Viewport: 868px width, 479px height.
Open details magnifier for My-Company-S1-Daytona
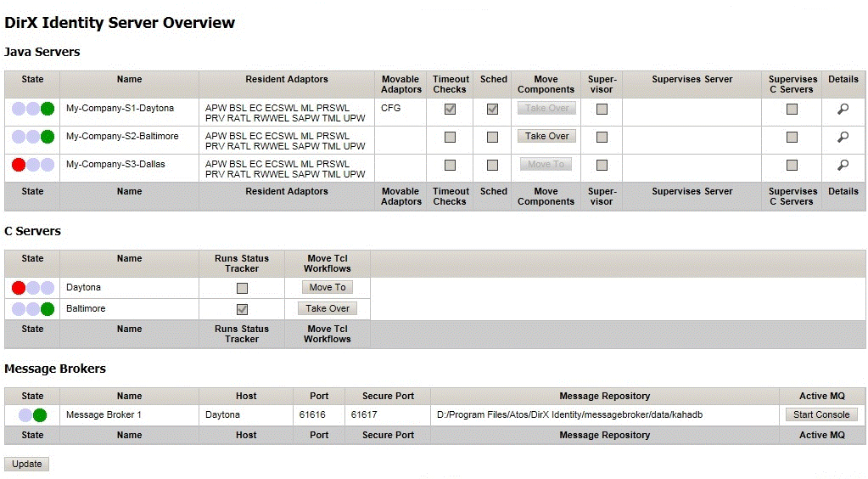(843, 109)
